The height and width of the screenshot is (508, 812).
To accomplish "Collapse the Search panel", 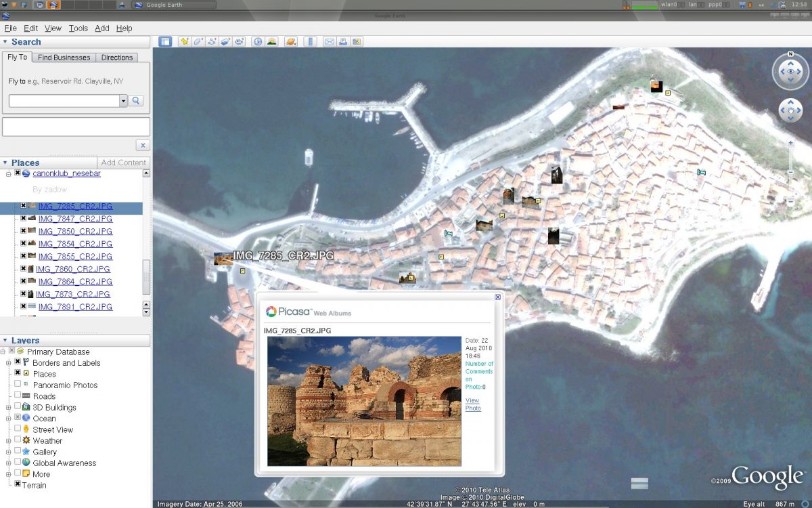I will pyautogui.click(x=5, y=42).
